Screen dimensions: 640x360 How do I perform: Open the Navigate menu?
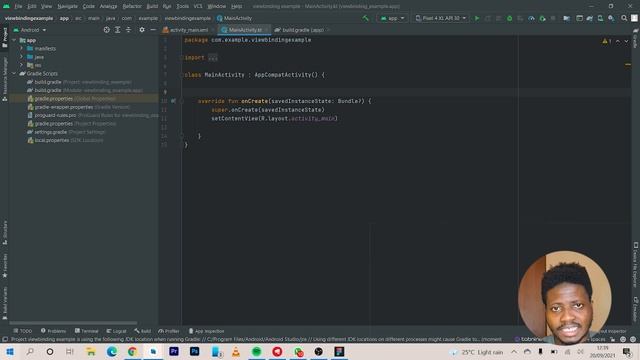[67, 7]
